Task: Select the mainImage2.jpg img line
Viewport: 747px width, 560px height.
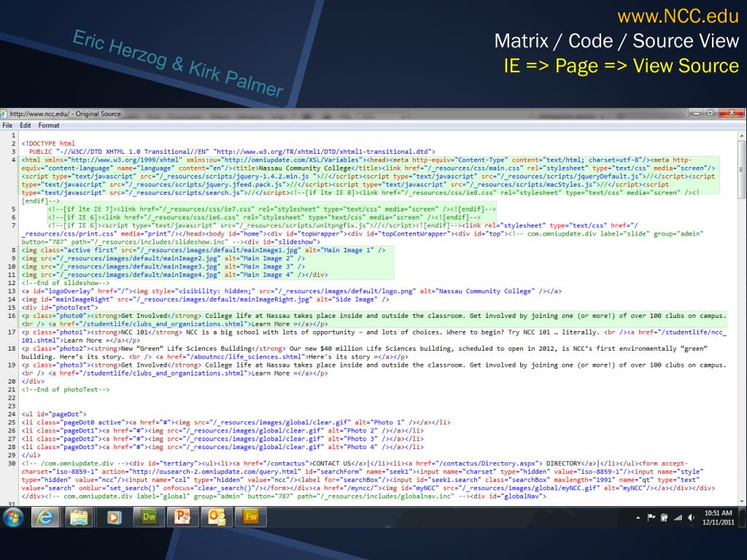Action: 163,258
